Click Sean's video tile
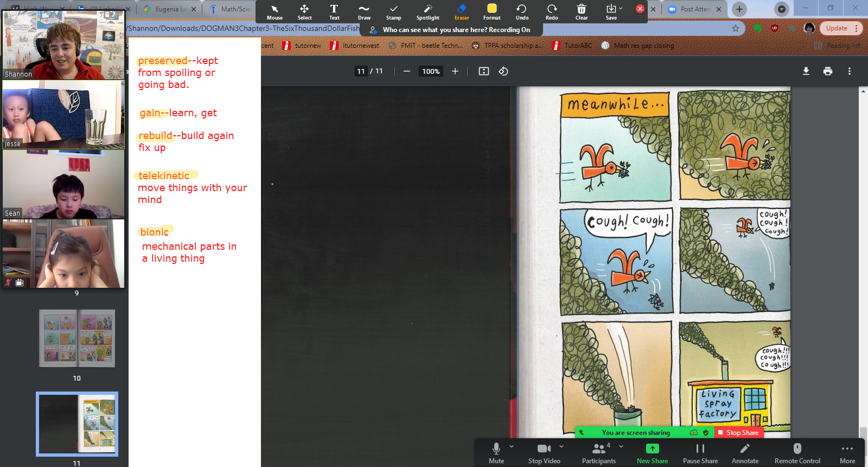 tap(63, 184)
